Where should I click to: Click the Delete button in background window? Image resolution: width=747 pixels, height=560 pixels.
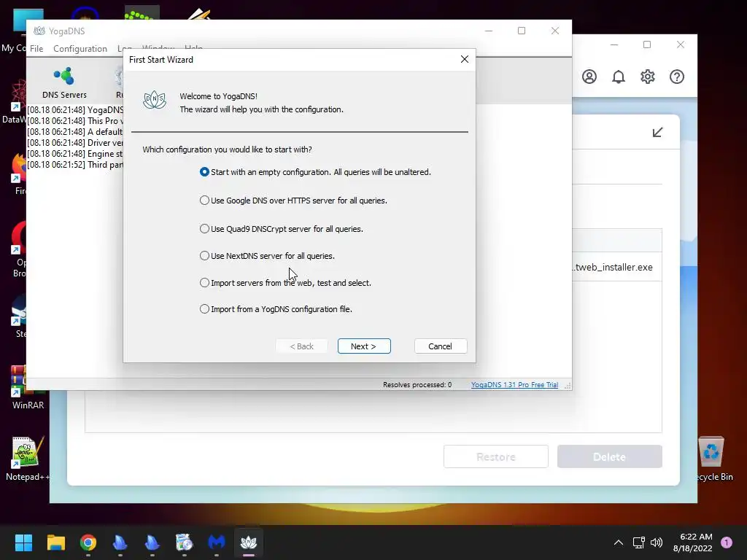click(x=609, y=456)
